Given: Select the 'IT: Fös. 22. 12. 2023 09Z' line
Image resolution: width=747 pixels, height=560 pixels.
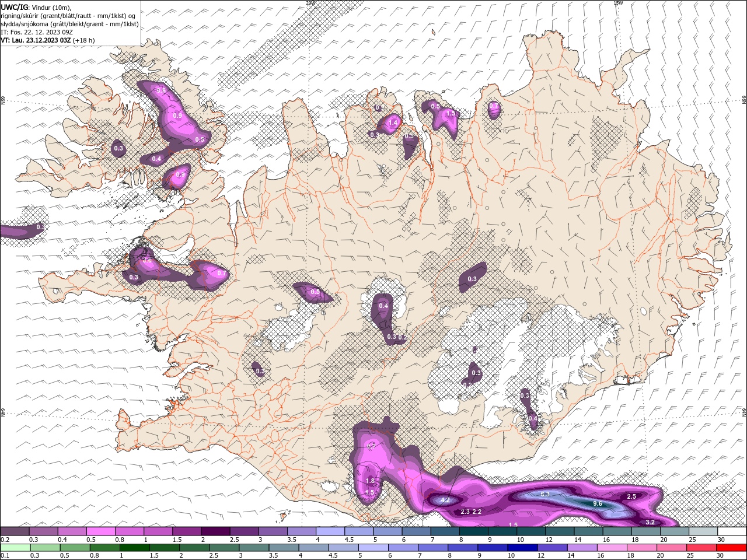Looking at the screenshot, I should (37, 32).
